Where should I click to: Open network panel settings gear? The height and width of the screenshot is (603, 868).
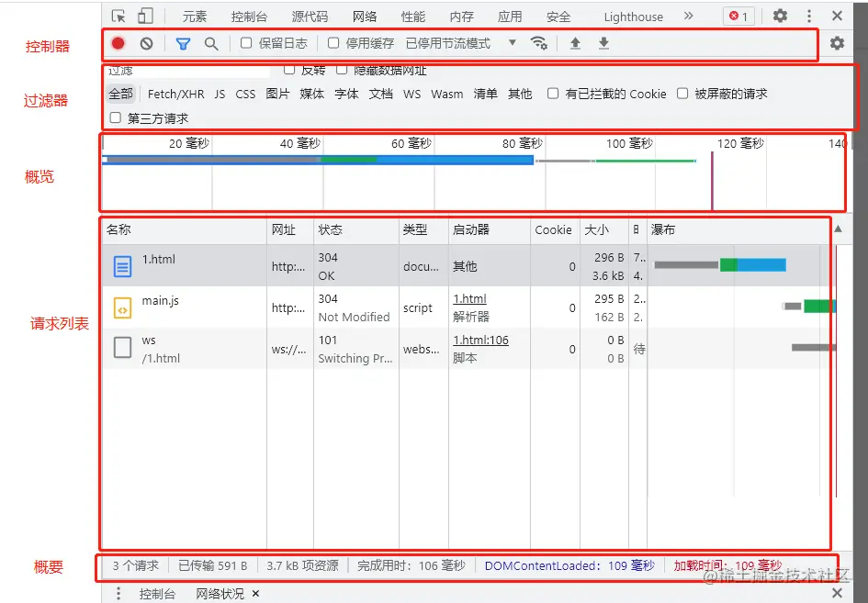tap(837, 43)
